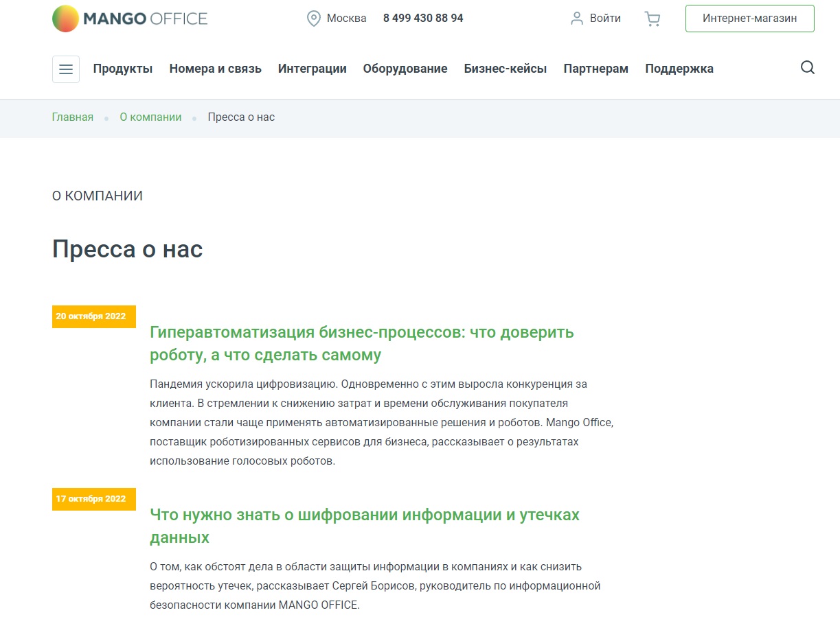Click phone number 8 499 430 88 94

coord(423,19)
